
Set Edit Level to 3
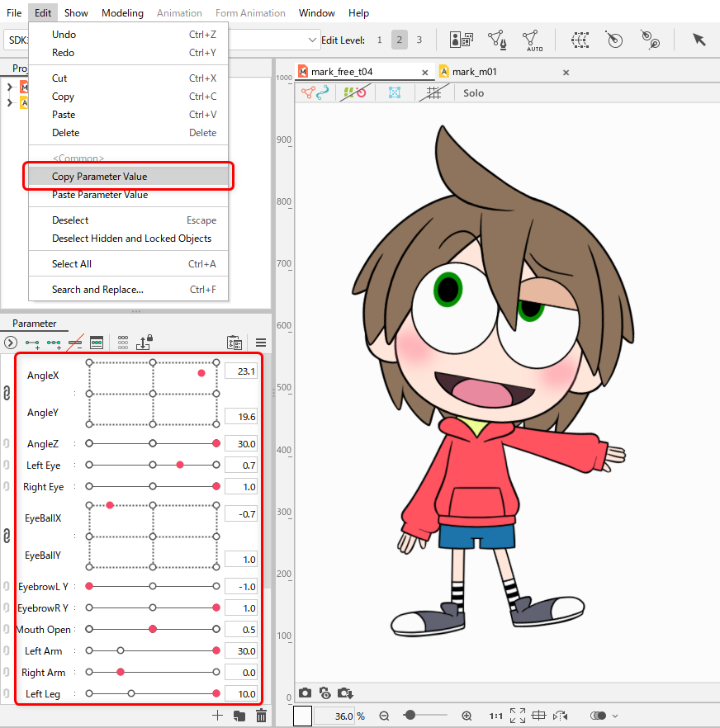[419, 40]
